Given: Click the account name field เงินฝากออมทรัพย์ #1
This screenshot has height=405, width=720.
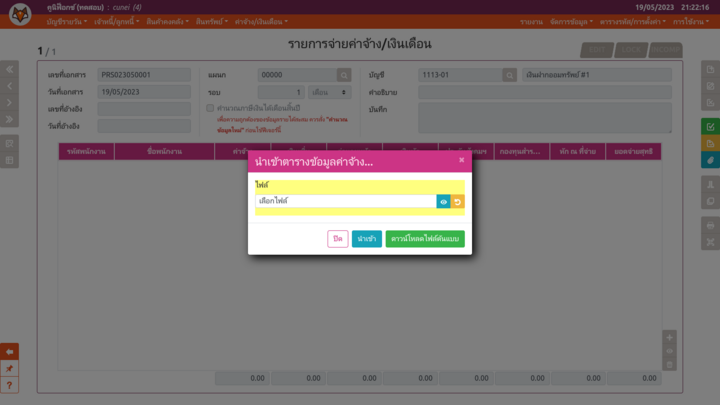Looking at the screenshot, I should 597,75.
